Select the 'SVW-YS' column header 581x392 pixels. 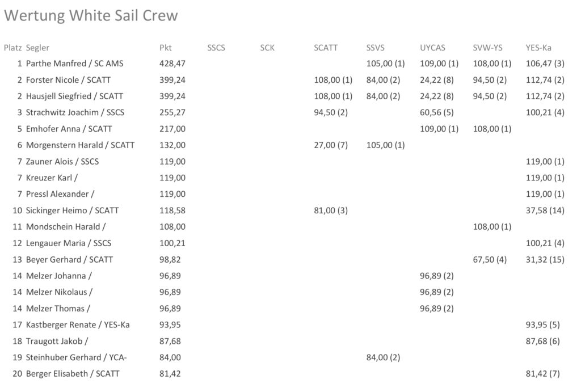pyautogui.click(x=487, y=48)
